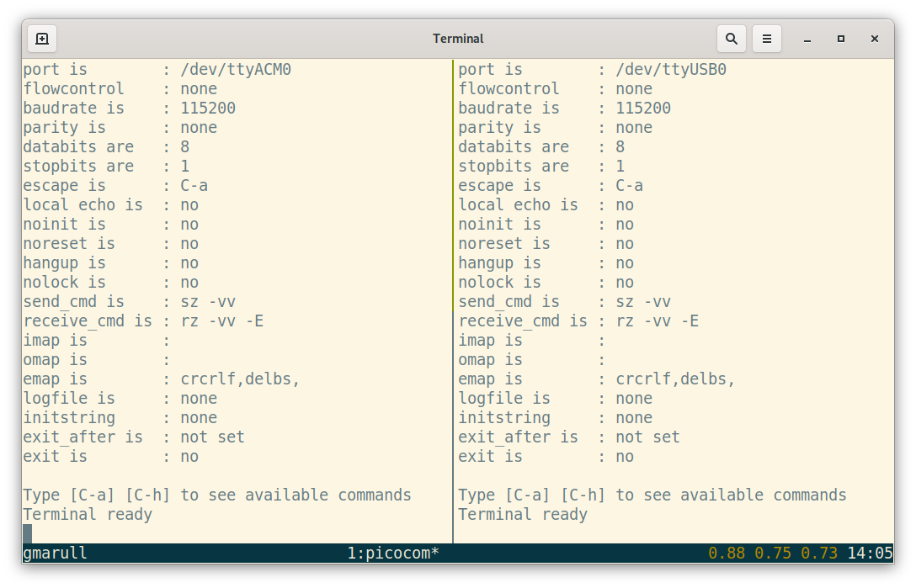Click the Terminal ready message in the right pane

522,514
